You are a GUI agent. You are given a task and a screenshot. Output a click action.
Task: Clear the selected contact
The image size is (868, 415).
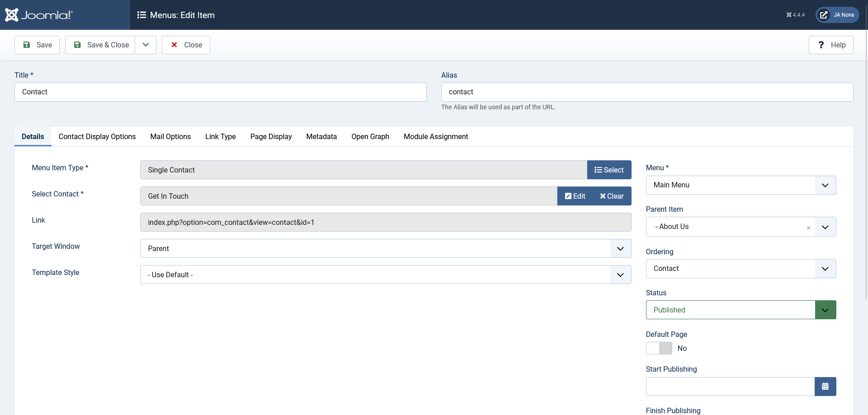[612, 196]
